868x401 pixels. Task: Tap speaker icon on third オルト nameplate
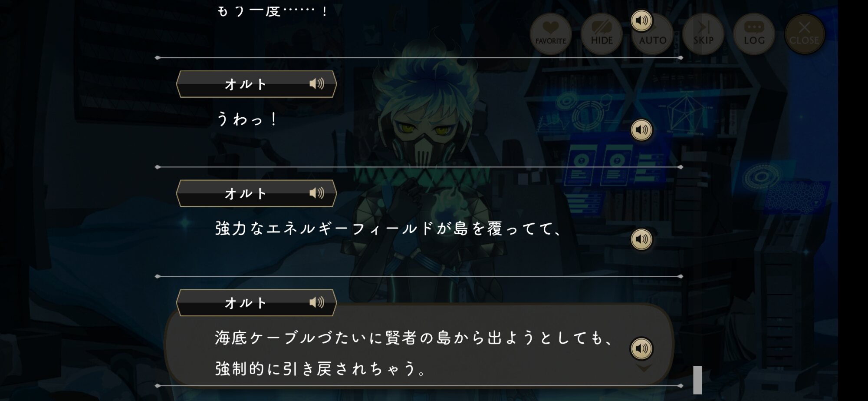317,302
